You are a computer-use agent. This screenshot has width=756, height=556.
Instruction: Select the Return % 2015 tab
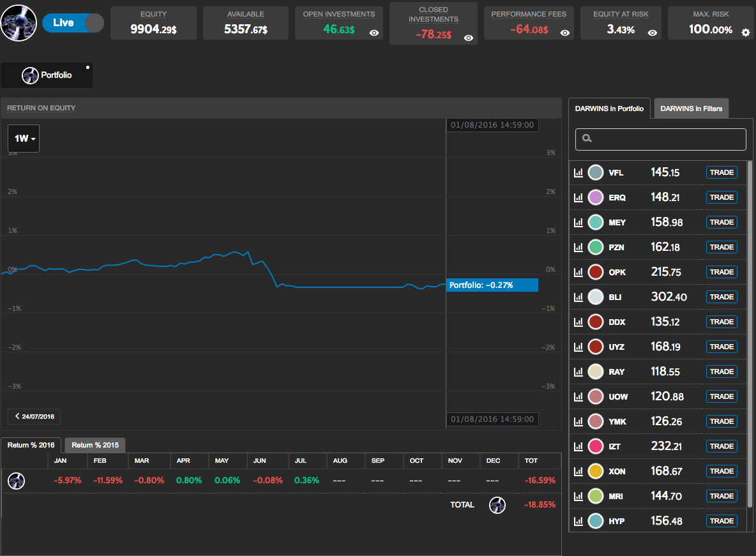click(95, 445)
